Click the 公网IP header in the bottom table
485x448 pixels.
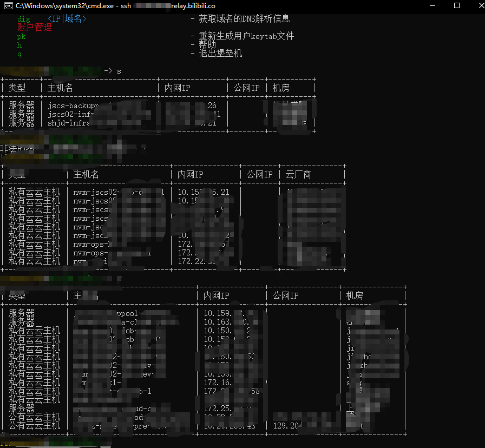pos(285,295)
